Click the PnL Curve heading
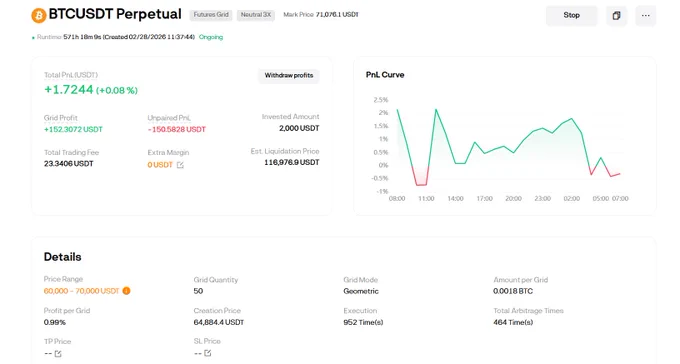The height and width of the screenshot is (364, 680). [x=385, y=75]
